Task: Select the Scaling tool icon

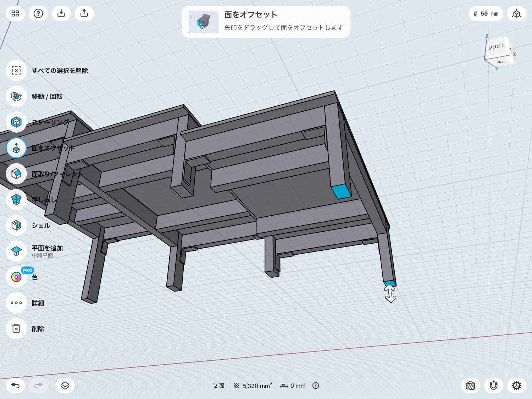Action: [x=16, y=122]
